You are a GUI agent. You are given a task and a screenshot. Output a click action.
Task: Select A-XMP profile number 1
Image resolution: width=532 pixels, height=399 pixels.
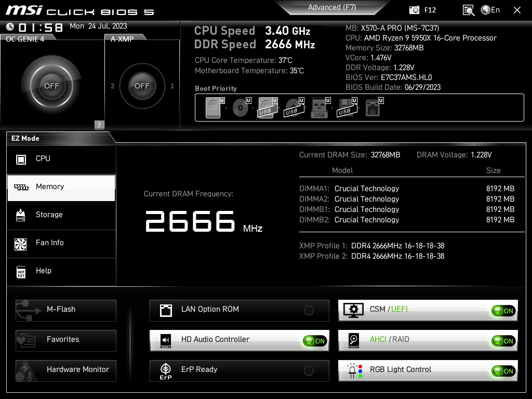click(172, 86)
